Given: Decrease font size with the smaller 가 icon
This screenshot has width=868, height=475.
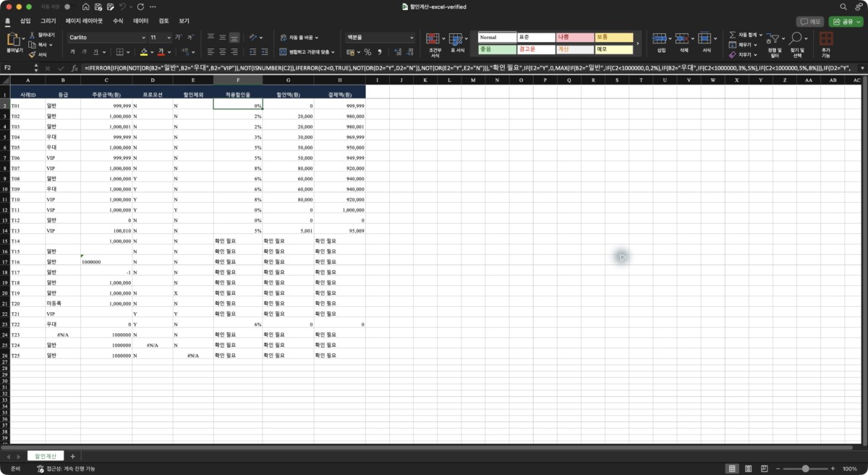Looking at the screenshot, I should (190, 37).
